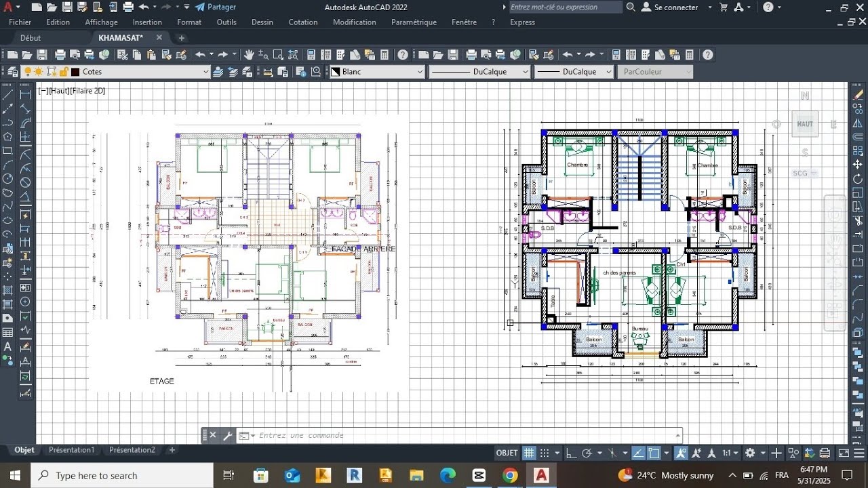The image size is (868, 488).
Task: Toggle object snap tracking
Action: point(638,453)
